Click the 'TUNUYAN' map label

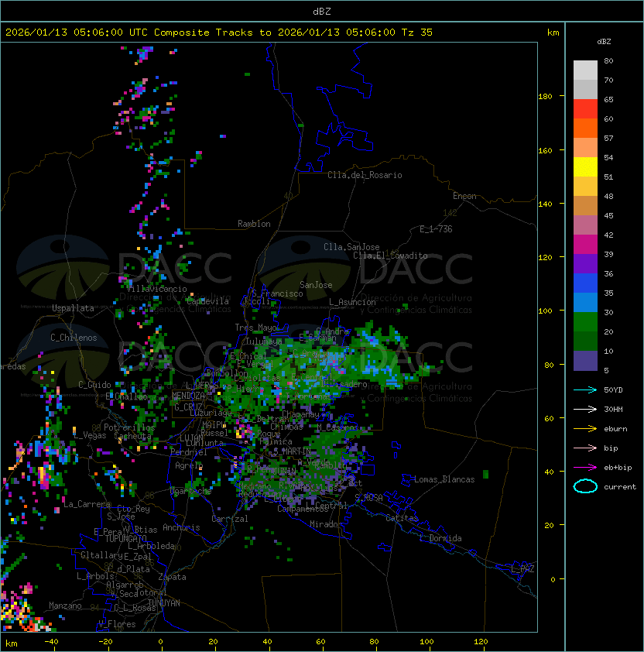tap(164, 603)
